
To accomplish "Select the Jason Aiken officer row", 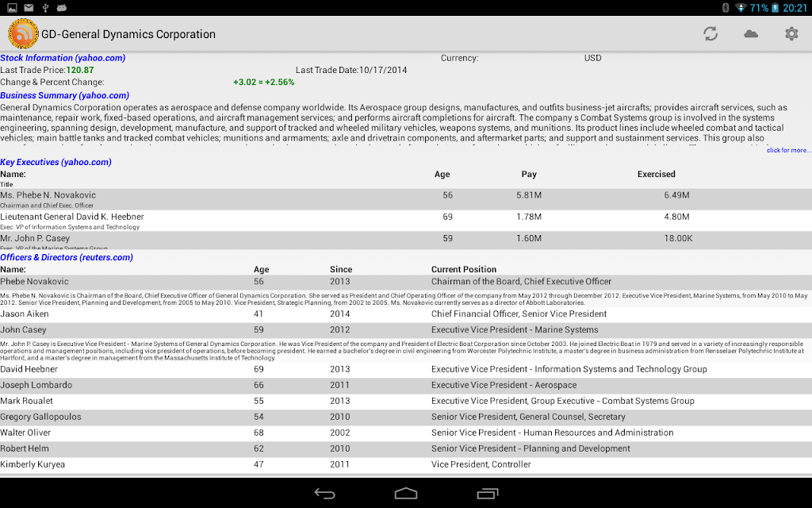I will point(406,314).
